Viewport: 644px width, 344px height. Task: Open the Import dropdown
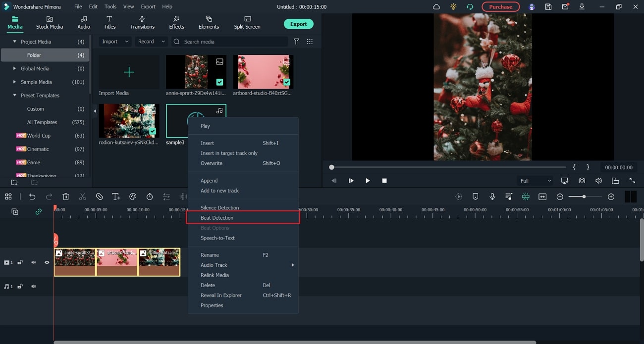click(115, 42)
